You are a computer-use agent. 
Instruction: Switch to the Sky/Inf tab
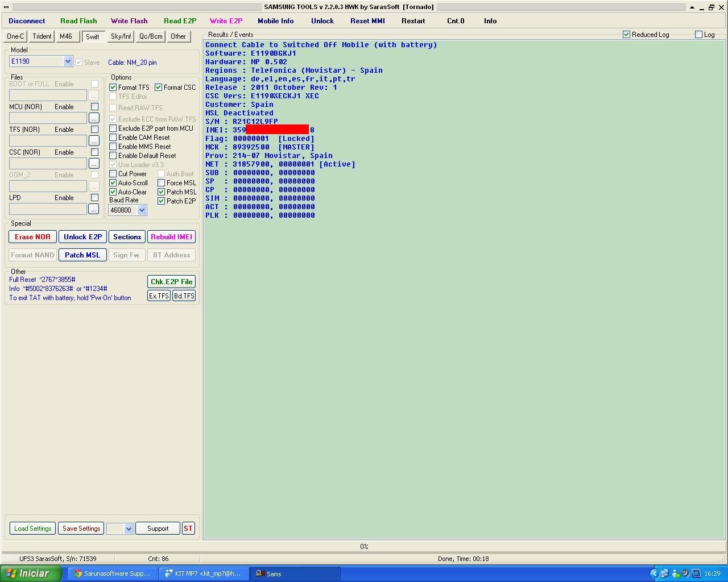point(121,36)
